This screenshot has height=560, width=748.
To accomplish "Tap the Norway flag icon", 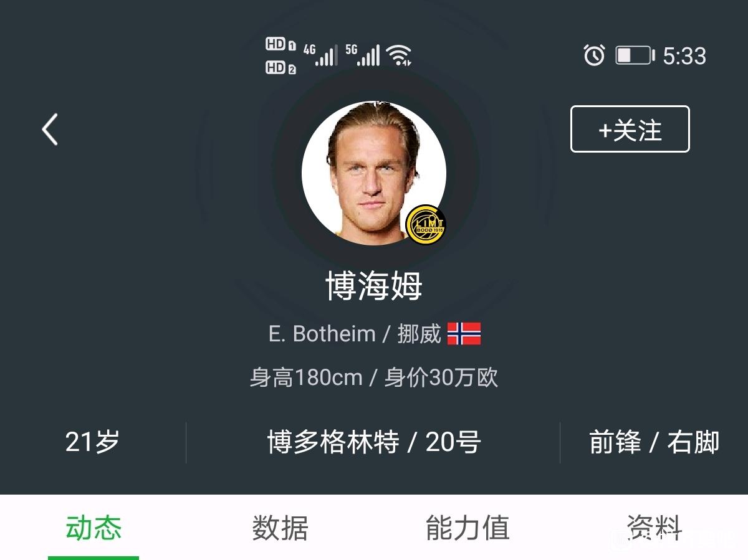I will coord(464,334).
